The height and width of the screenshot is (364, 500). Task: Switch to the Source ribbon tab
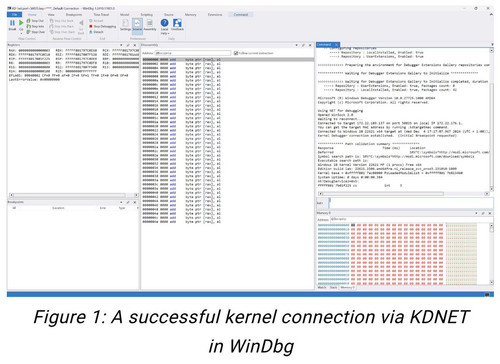[x=169, y=15]
